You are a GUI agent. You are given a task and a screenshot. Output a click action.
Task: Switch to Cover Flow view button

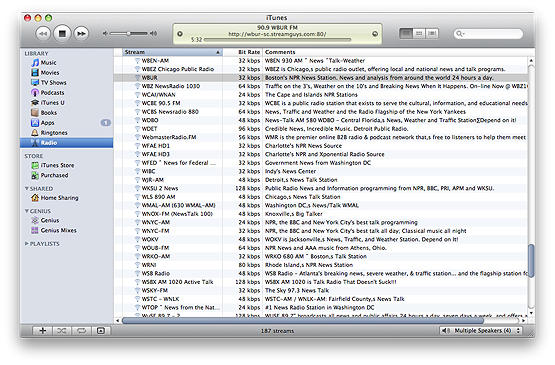tap(432, 33)
